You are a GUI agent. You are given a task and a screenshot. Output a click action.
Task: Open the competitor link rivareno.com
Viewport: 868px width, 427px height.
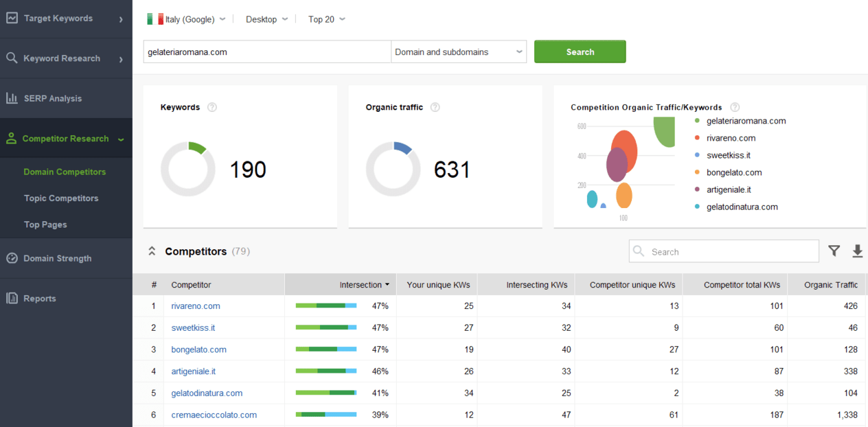(196, 305)
